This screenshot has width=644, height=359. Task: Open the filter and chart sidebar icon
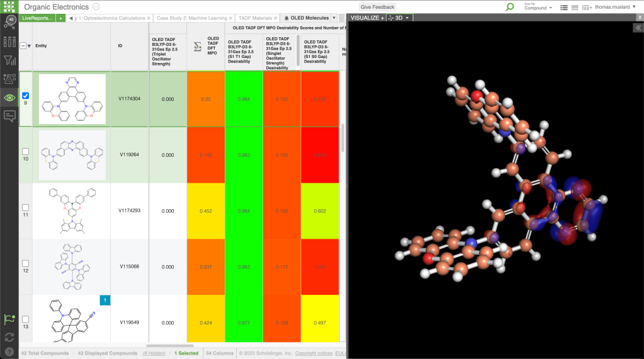(9, 61)
